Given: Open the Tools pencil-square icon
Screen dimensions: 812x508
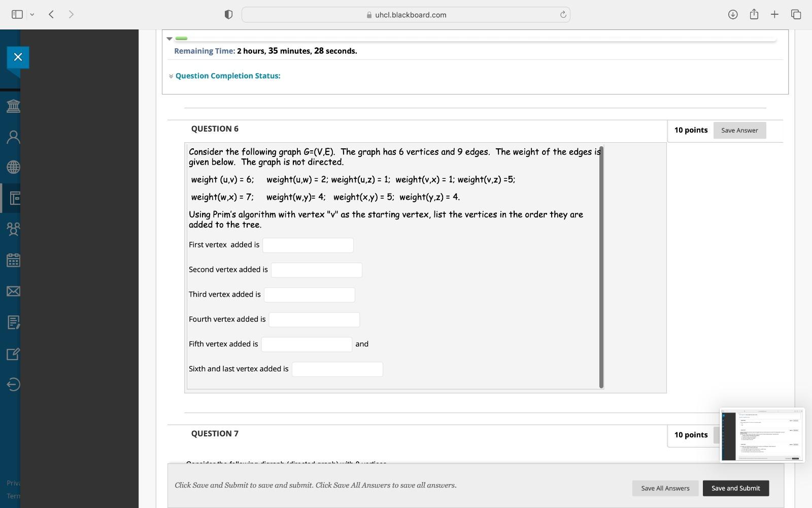Looking at the screenshot, I should (x=13, y=354).
